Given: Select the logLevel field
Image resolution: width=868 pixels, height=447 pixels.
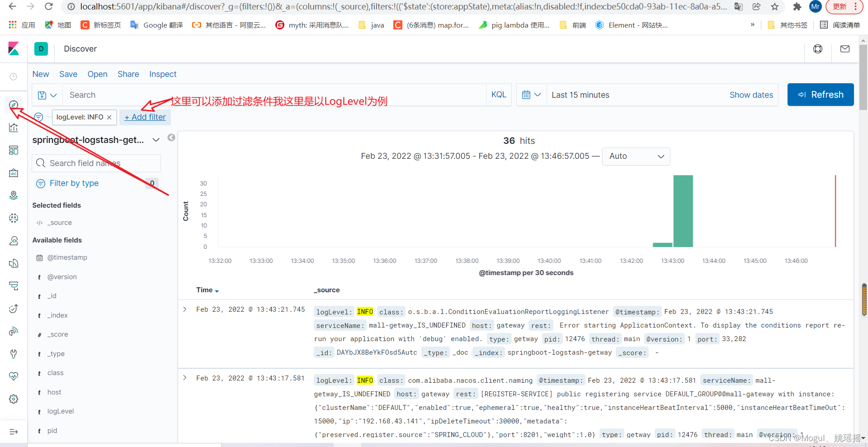Looking at the screenshot, I should (x=61, y=411).
